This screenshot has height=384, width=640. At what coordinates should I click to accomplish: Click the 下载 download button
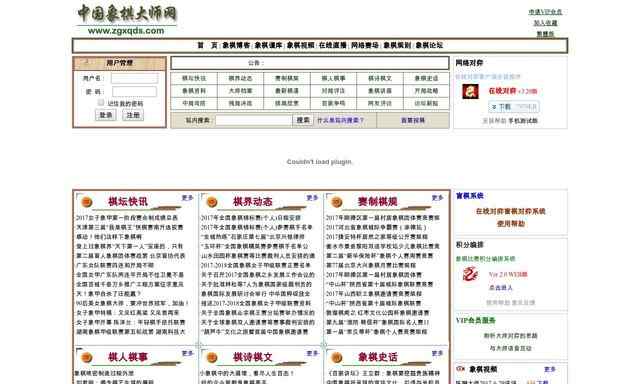[514, 107]
